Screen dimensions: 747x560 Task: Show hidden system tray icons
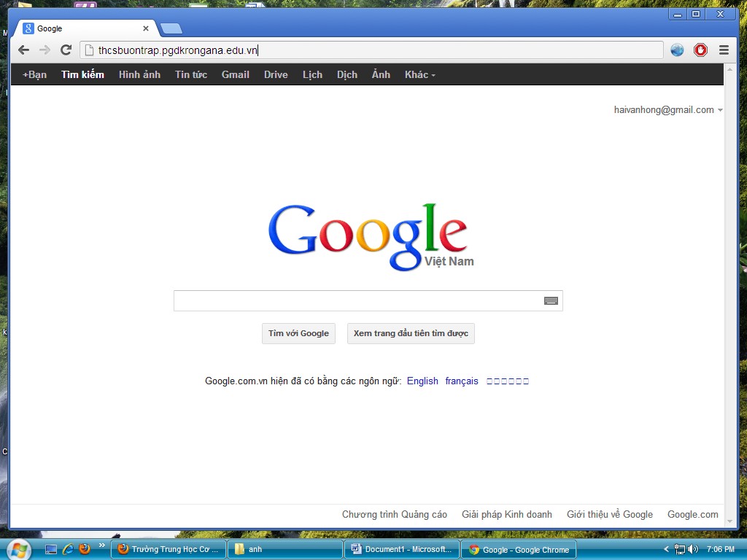pyautogui.click(x=666, y=549)
